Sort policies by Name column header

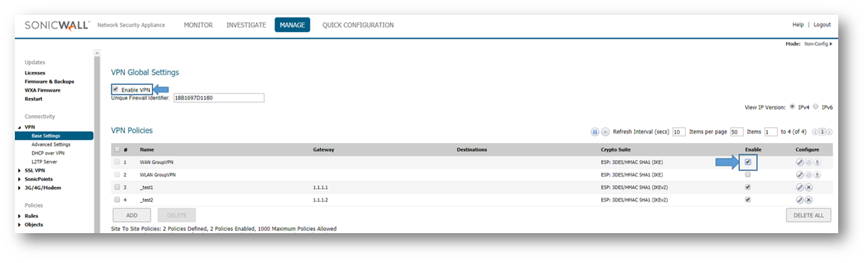[147, 150]
